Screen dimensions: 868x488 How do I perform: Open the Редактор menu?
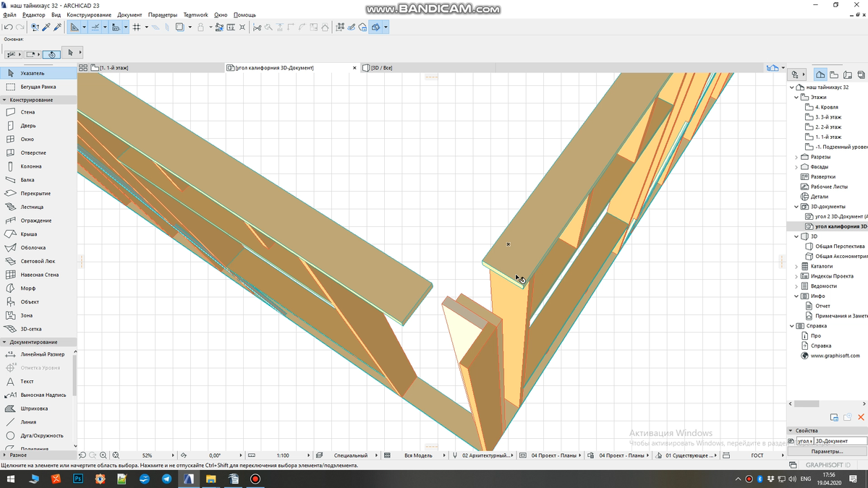tap(33, 14)
